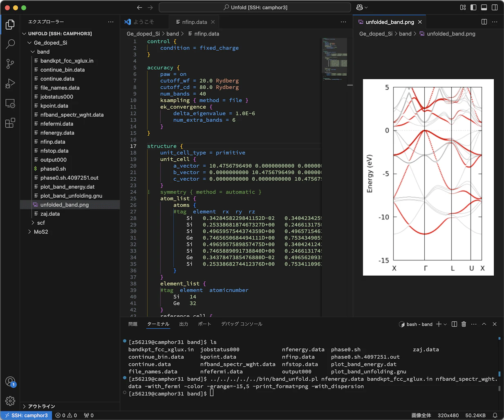Click the SSH: camphor3 remote indicator
The image size is (504, 420).
26,415
